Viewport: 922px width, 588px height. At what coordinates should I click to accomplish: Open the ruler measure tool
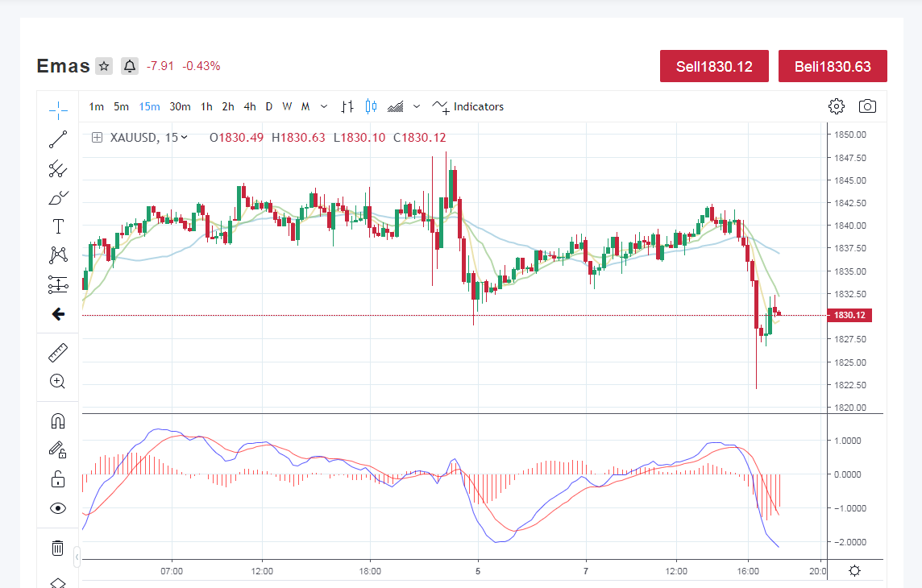58,352
